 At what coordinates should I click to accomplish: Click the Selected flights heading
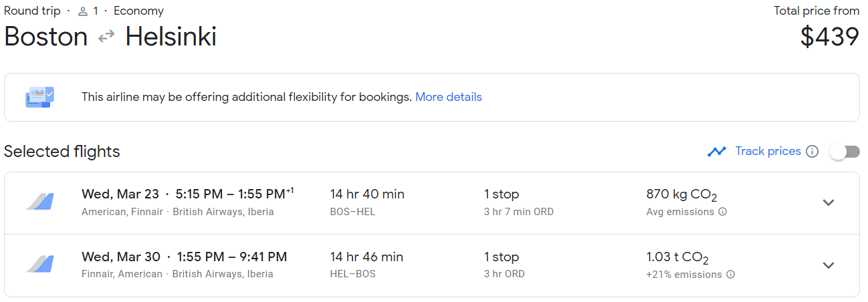[x=62, y=152]
